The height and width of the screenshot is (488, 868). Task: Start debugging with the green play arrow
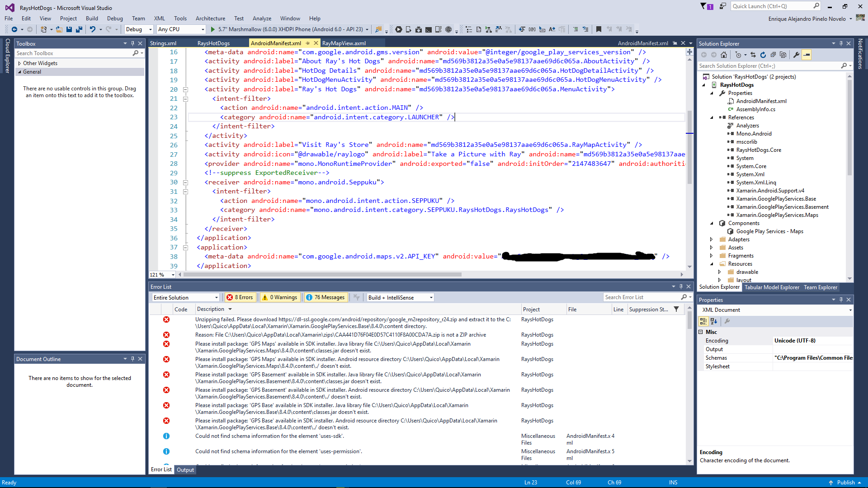(x=213, y=29)
